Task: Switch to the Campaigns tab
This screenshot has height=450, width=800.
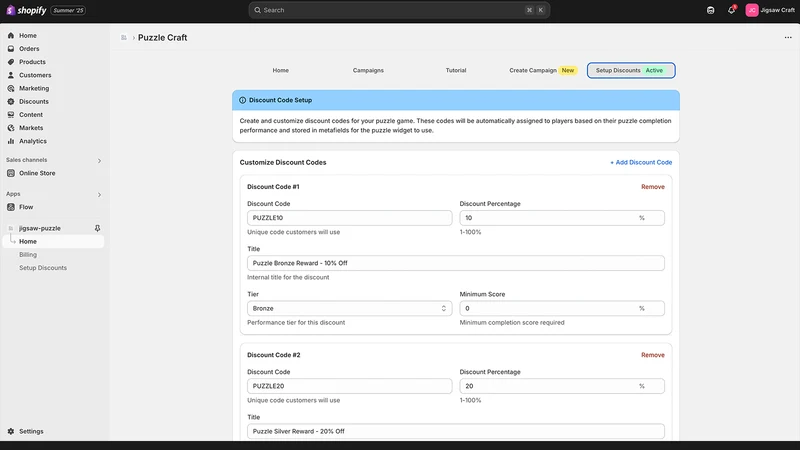Action: click(x=368, y=70)
